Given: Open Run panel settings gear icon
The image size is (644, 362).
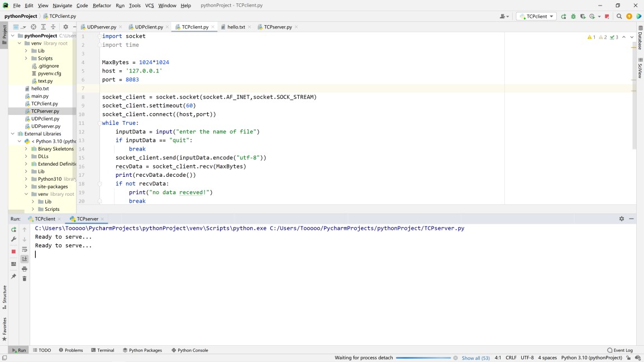Looking at the screenshot, I should click(621, 219).
